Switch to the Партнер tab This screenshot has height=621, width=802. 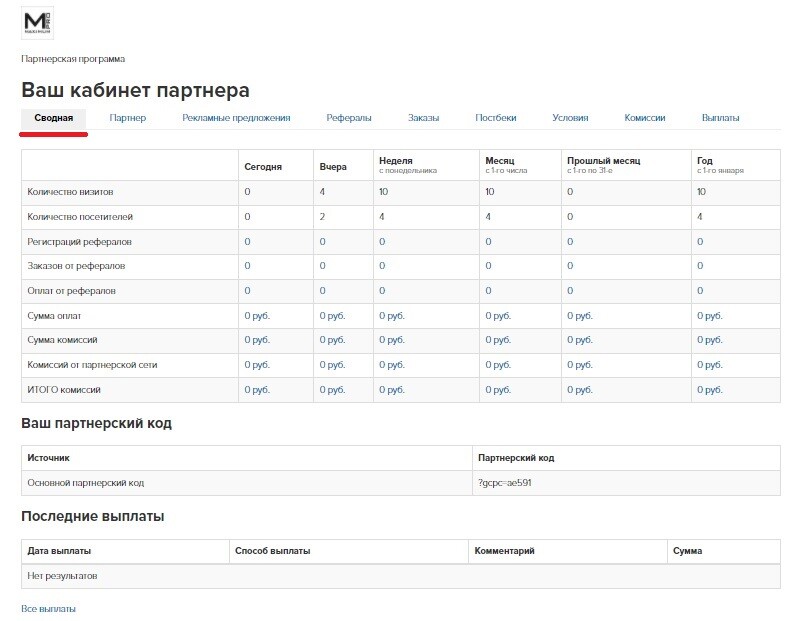pyautogui.click(x=127, y=118)
